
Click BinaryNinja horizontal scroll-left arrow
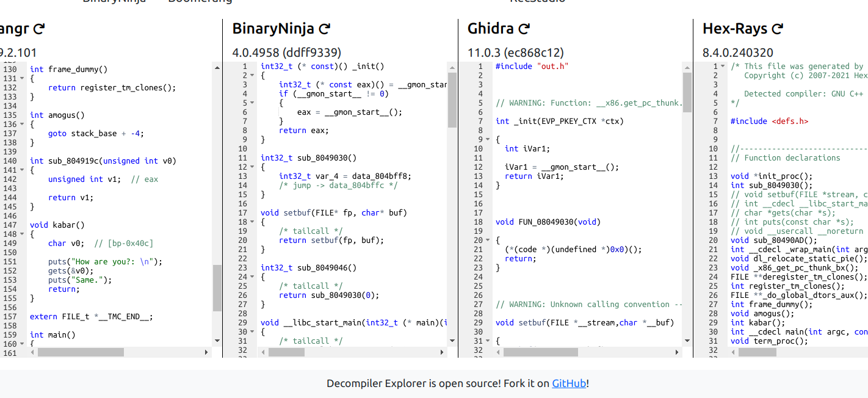(x=263, y=352)
